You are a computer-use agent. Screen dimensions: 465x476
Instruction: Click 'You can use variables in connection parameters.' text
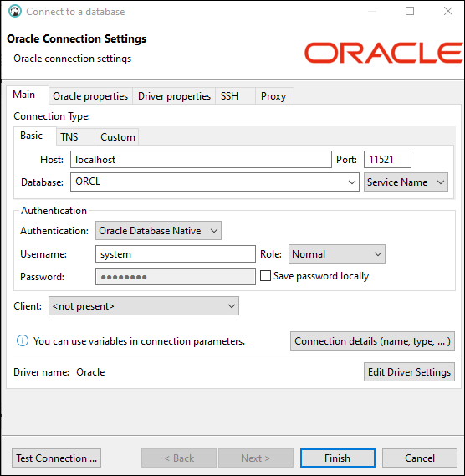pyautogui.click(x=139, y=341)
